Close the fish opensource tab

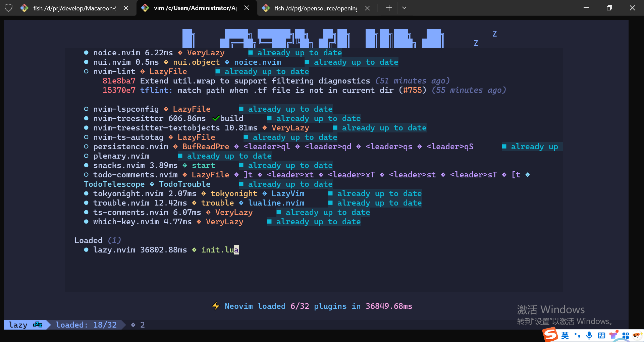point(368,8)
